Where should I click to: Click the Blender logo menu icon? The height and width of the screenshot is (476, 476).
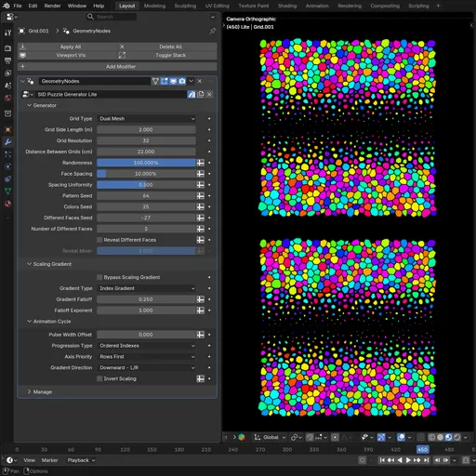[x=7, y=6]
